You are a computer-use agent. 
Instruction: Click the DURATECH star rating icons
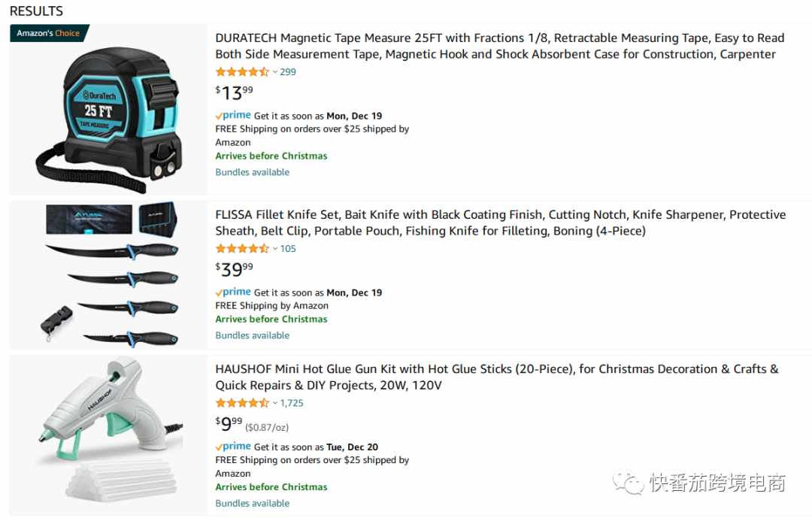(242, 72)
